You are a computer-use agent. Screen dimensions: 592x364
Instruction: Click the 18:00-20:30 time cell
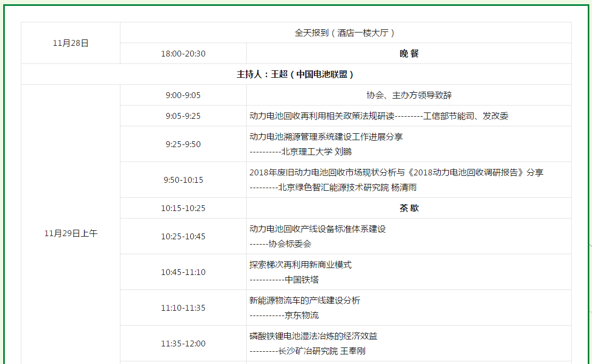pos(183,54)
